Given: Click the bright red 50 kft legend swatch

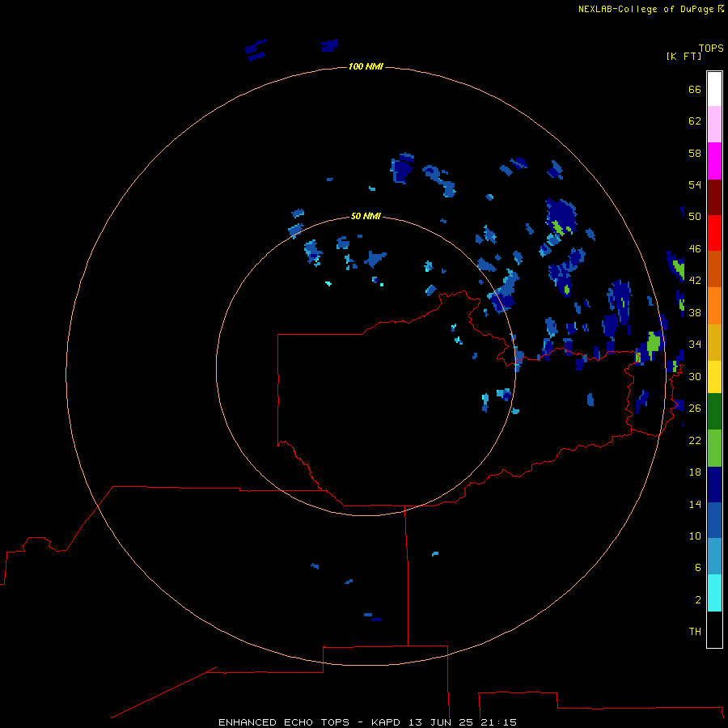Looking at the screenshot, I should (x=714, y=233).
